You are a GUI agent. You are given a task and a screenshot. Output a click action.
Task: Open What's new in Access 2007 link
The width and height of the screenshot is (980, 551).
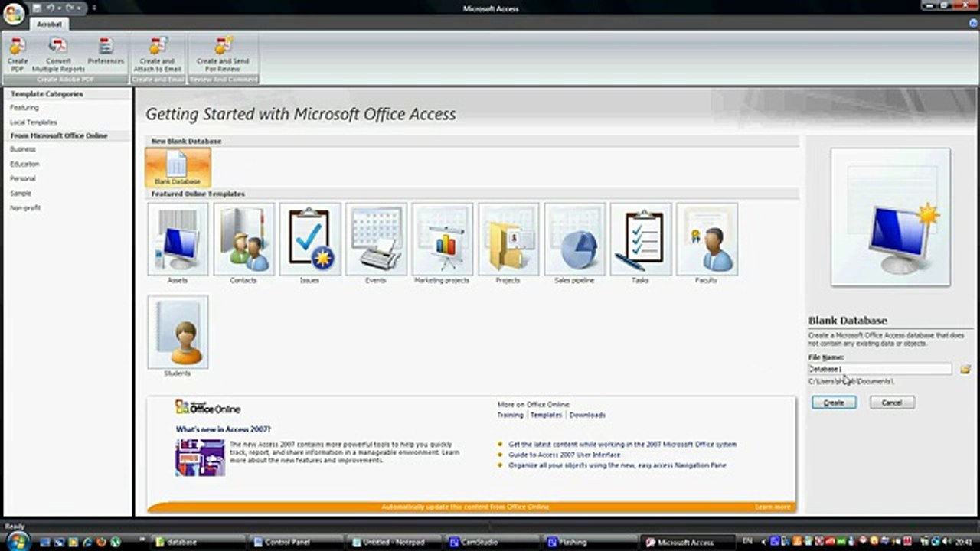coord(223,429)
